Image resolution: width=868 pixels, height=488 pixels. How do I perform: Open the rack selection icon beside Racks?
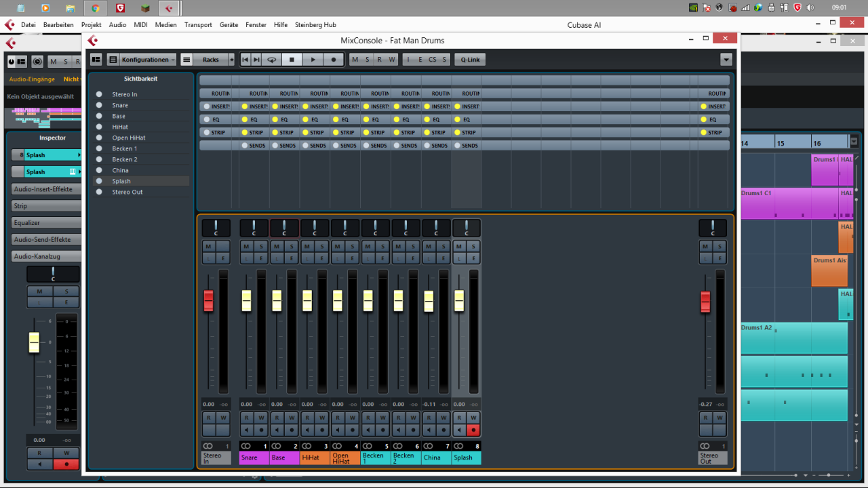tap(186, 60)
